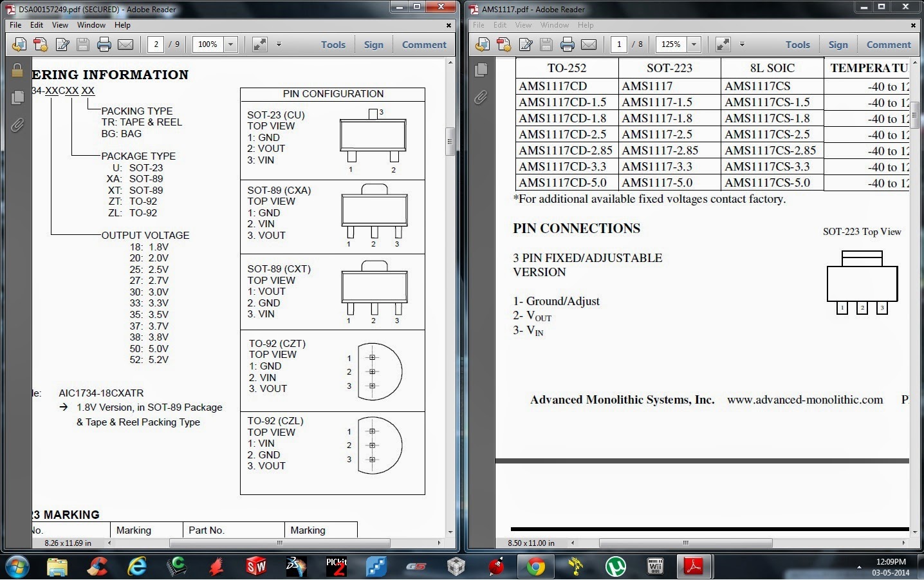Image resolution: width=924 pixels, height=580 pixels.
Task: Open Help menu in DSA00157249 window
Action: pos(122,25)
